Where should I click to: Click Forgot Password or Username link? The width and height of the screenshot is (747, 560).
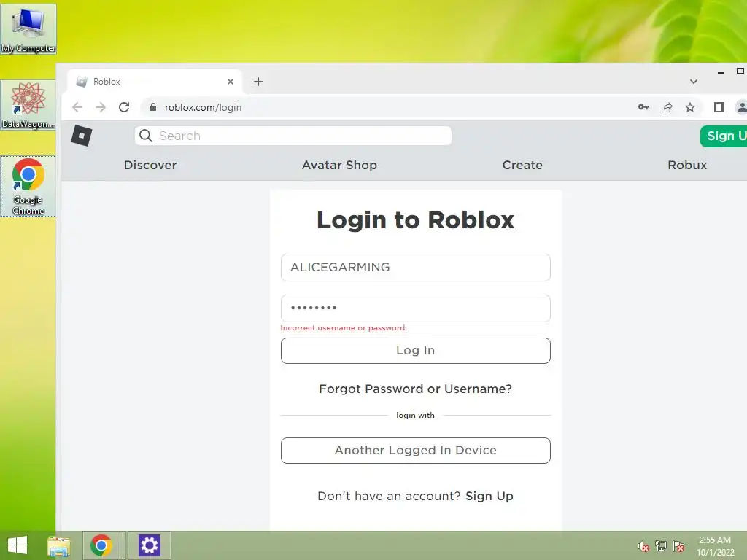click(x=415, y=389)
